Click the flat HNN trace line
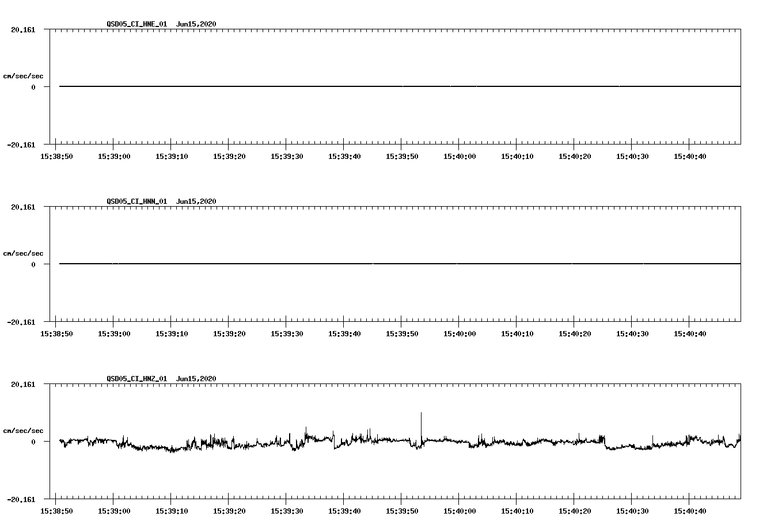 400,264
